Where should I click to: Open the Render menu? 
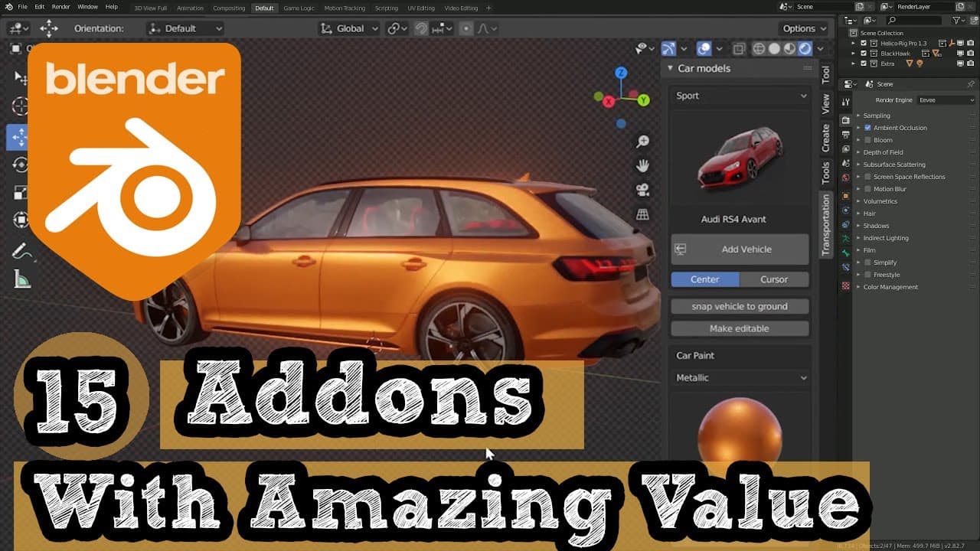point(60,7)
